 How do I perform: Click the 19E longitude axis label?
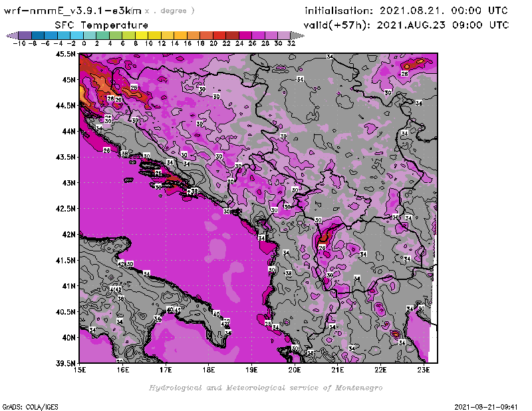(251, 369)
